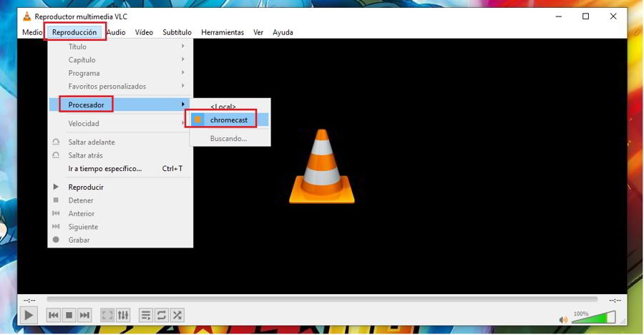Choose <Local> renderer in the submenu
This screenshot has width=644, height=335.
[223, 107]
